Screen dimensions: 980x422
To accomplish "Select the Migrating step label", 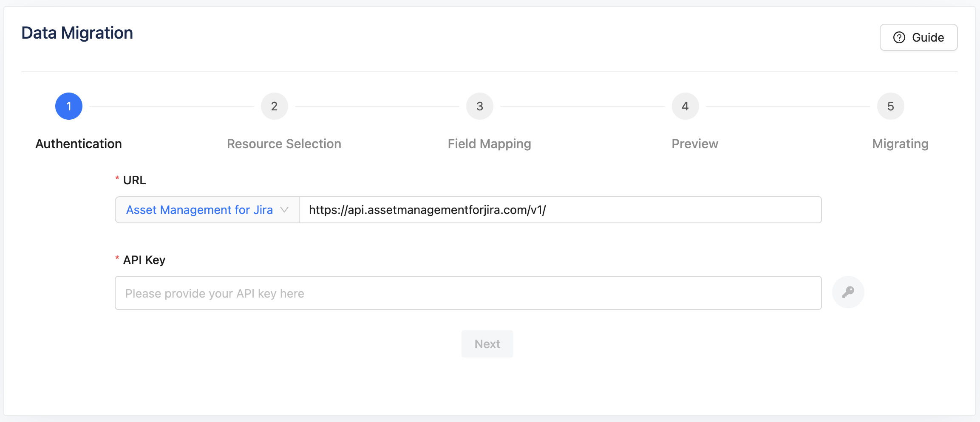I will (x=900, y=144).
